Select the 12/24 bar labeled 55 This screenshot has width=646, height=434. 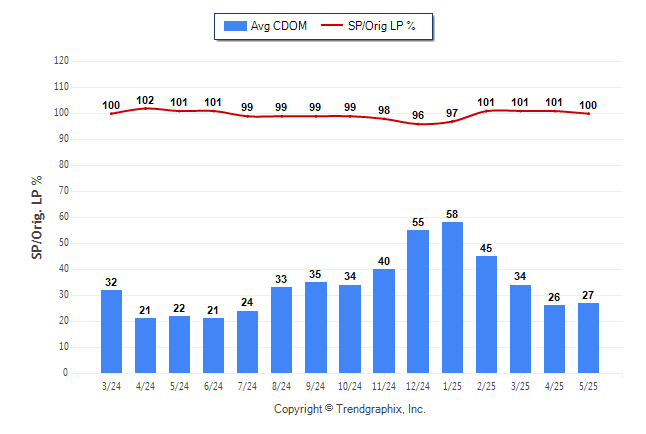[x=418, y=302]
